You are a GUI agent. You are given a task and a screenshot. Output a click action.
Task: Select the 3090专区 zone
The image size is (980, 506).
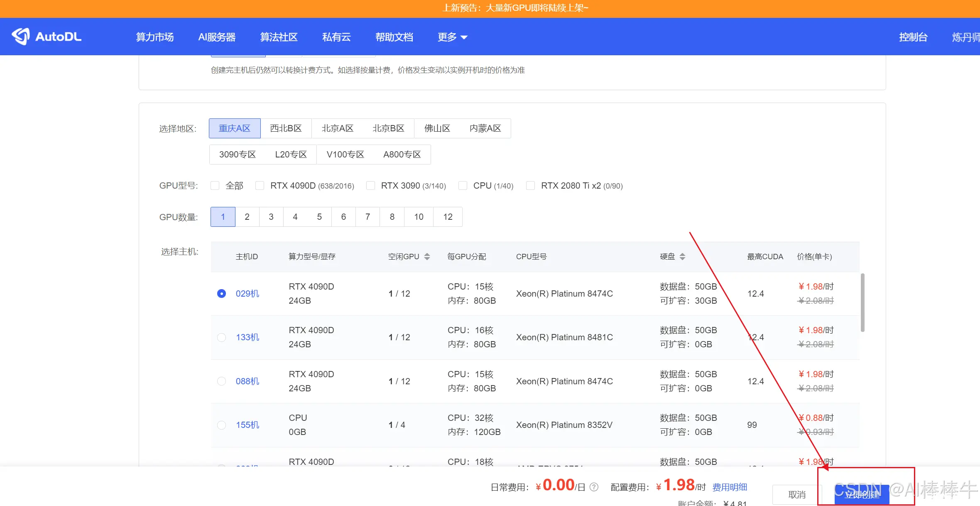pos(237,155)
